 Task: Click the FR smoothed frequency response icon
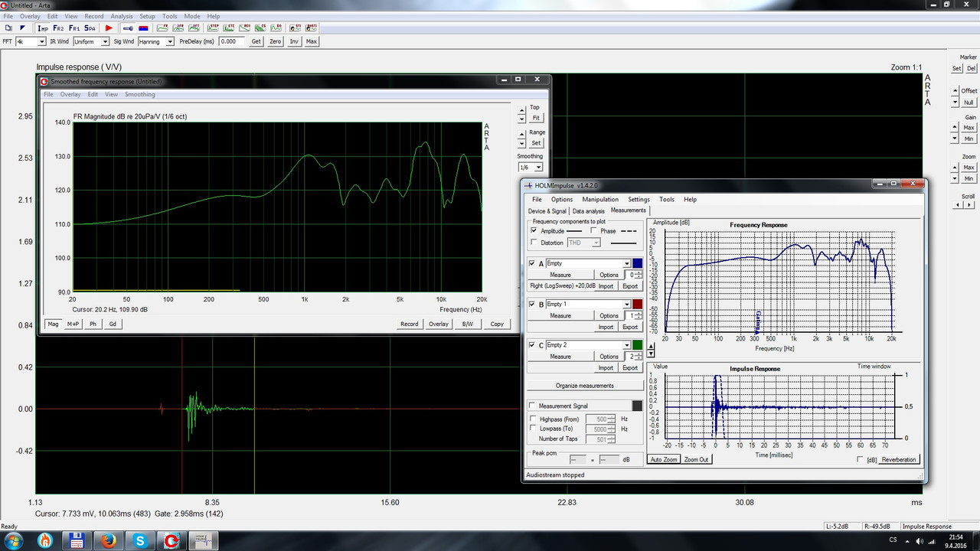(163, 28)
